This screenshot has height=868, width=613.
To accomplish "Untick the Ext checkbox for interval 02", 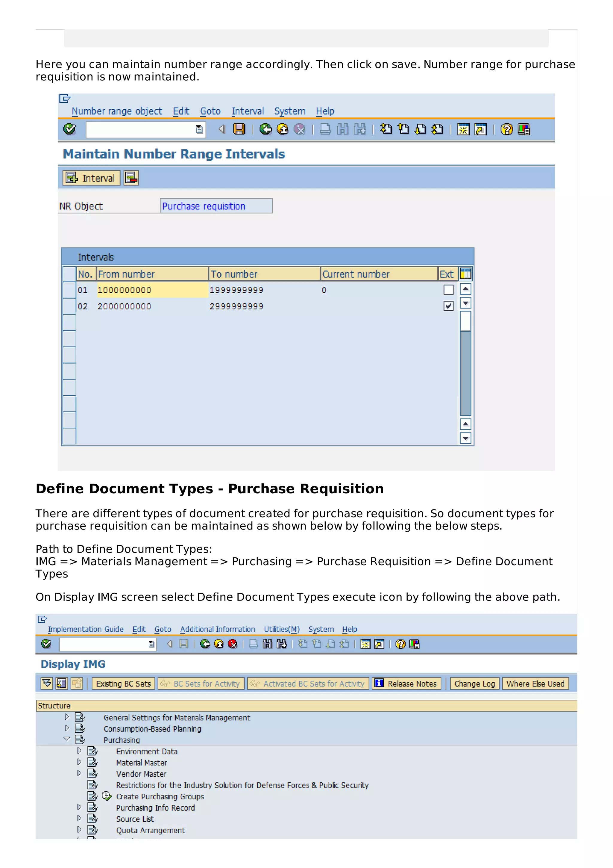I will tap(448, 306).
